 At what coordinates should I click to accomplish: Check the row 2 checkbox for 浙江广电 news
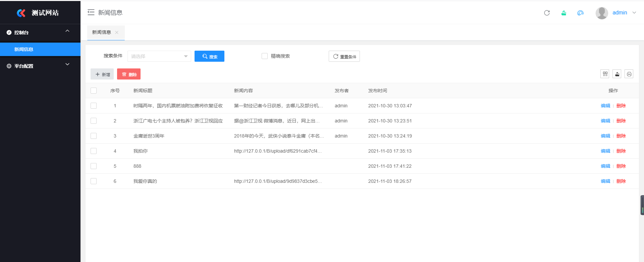[94, 121]
